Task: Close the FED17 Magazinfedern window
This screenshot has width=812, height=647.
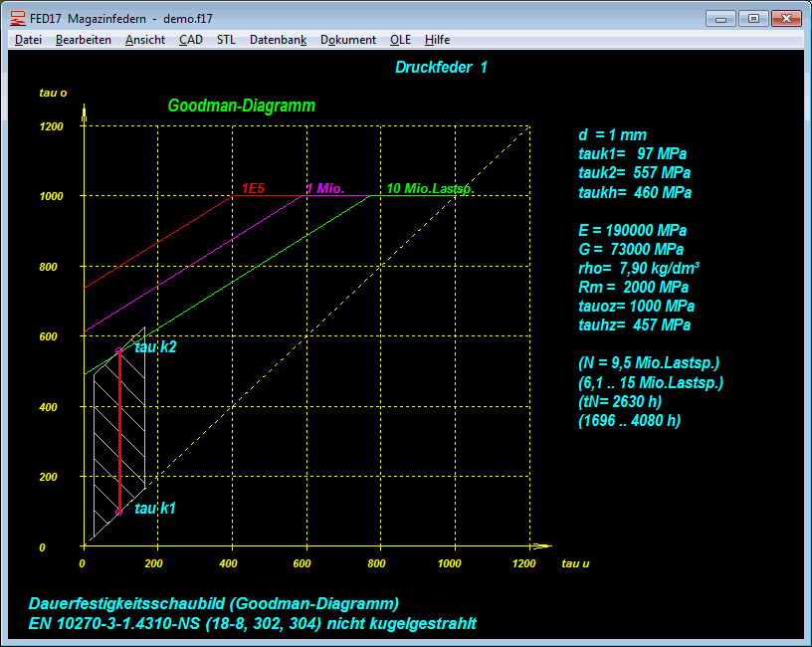Action: (x=786, y=18)
